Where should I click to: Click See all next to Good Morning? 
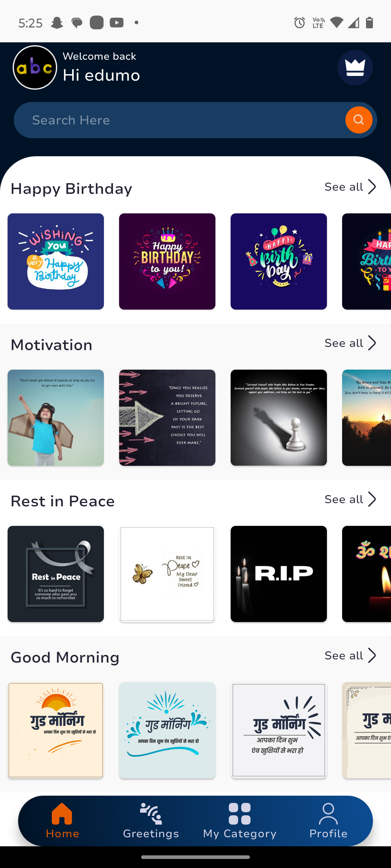(350, 656)
